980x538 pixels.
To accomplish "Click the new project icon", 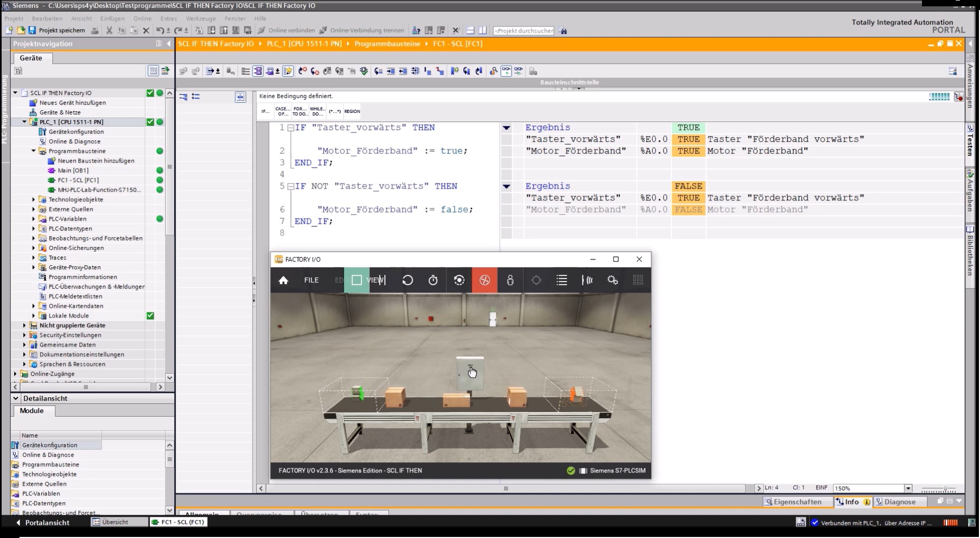I will (x=9, y=30).
